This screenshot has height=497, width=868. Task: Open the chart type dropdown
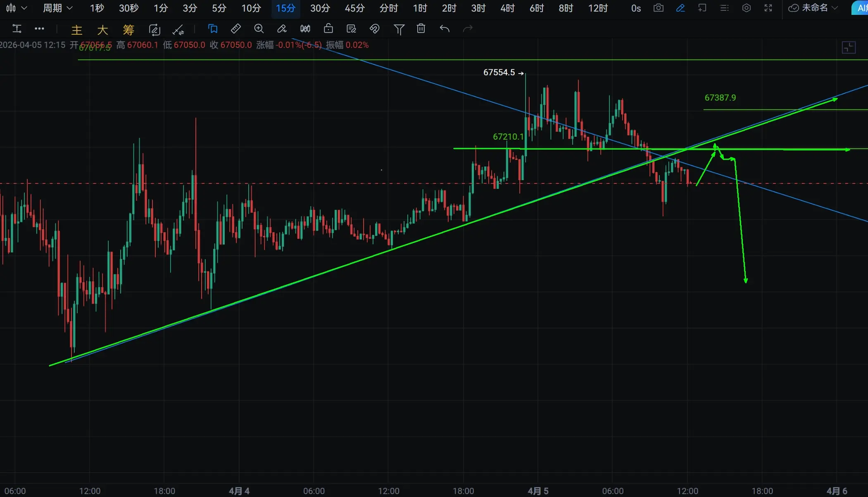tap(17, 8)
